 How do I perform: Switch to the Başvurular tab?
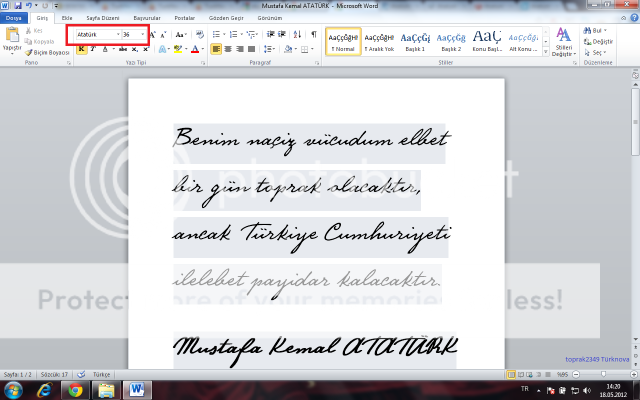(x=147, y=18)
